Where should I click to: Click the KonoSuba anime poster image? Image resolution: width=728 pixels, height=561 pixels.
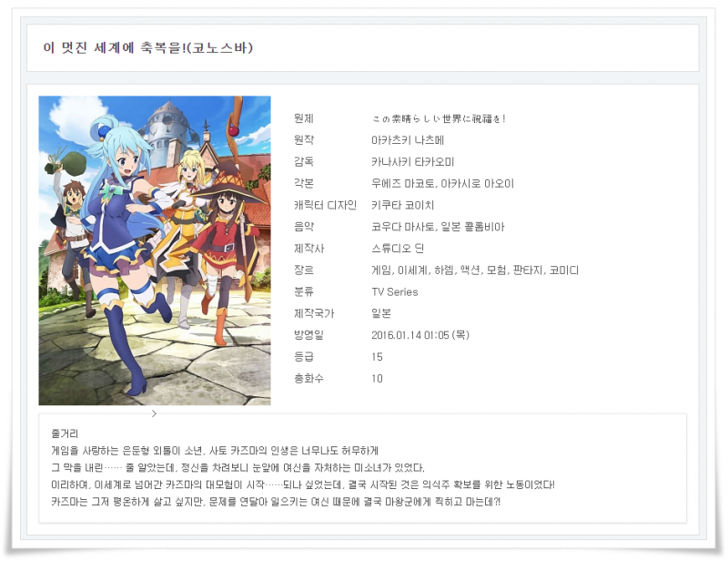155,250
